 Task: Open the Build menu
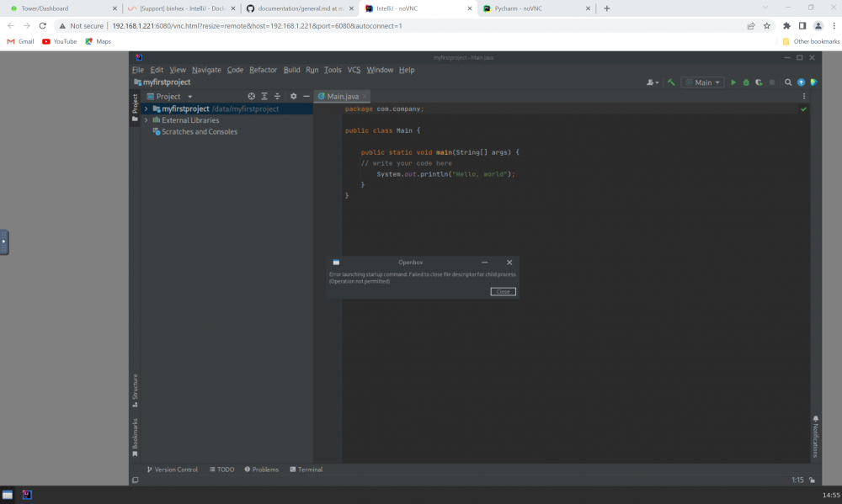pyautogui.click(x=291, y=70)
